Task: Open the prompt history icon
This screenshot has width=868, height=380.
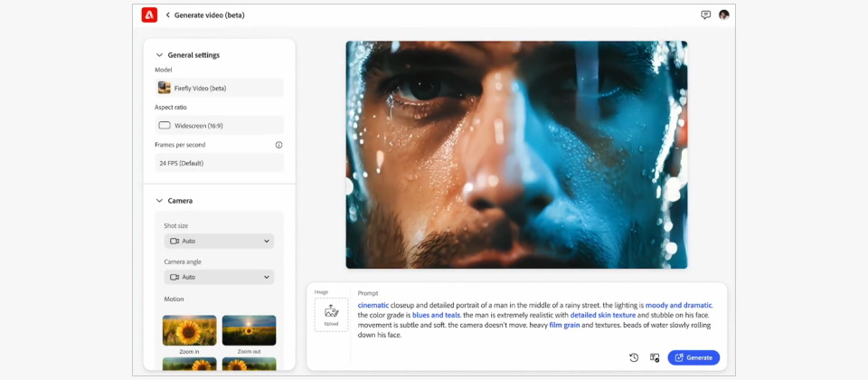Action: pos(634,357)
